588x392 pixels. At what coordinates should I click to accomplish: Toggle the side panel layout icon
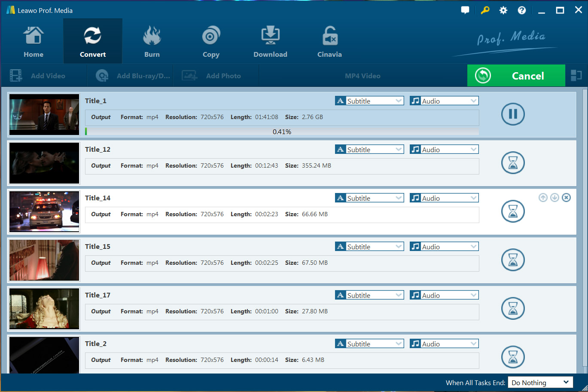click(x=576, y=76)
